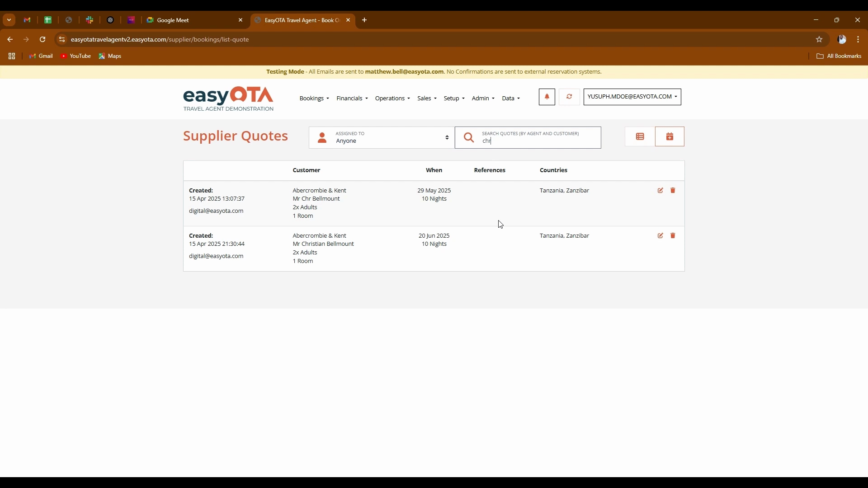This screenshot has height=488, width=868.
Task: Click the 29 May 2025 date
Action: pyautogui.click(x=434, y=191)
